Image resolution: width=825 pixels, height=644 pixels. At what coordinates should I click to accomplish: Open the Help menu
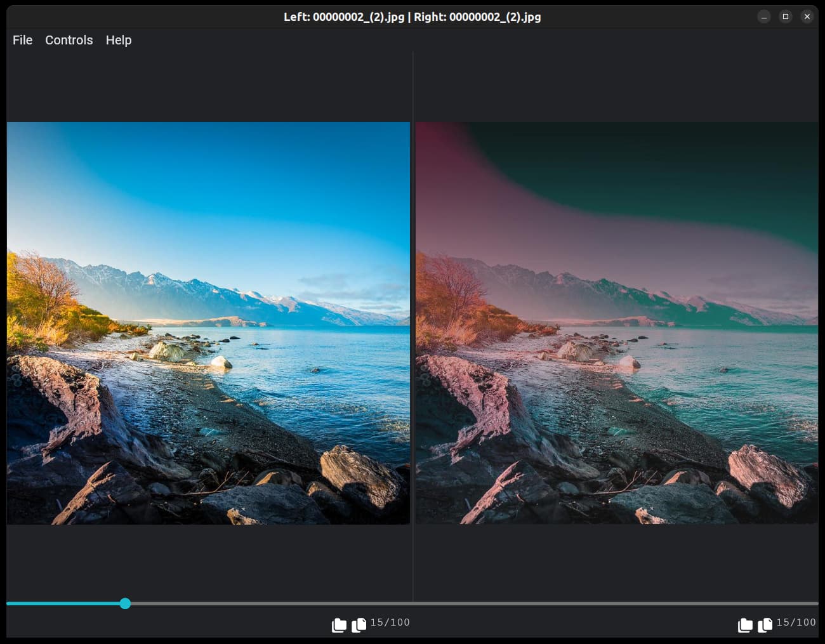119,40
